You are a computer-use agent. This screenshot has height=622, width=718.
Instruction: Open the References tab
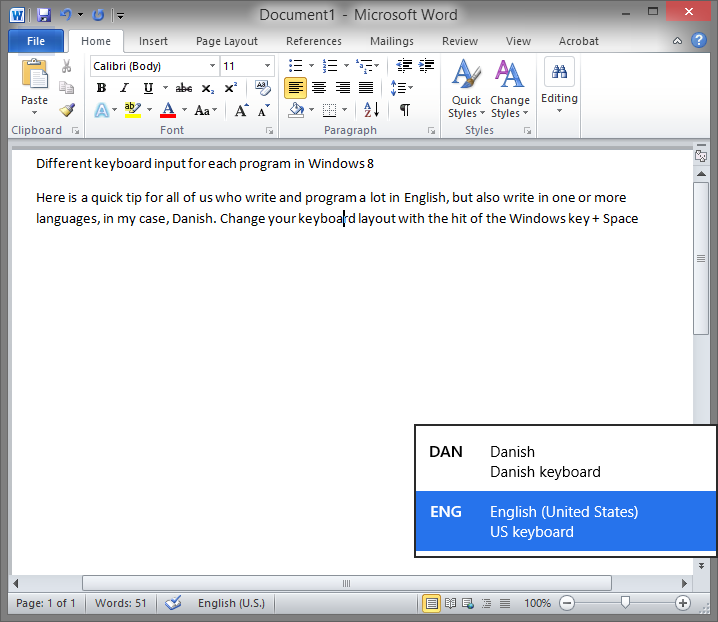tap(314, 41)
